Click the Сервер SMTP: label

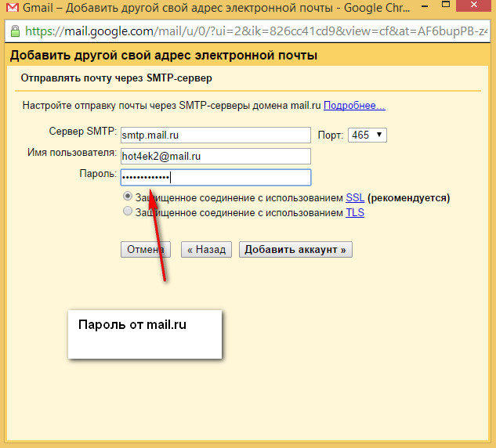tap(83, 132)
